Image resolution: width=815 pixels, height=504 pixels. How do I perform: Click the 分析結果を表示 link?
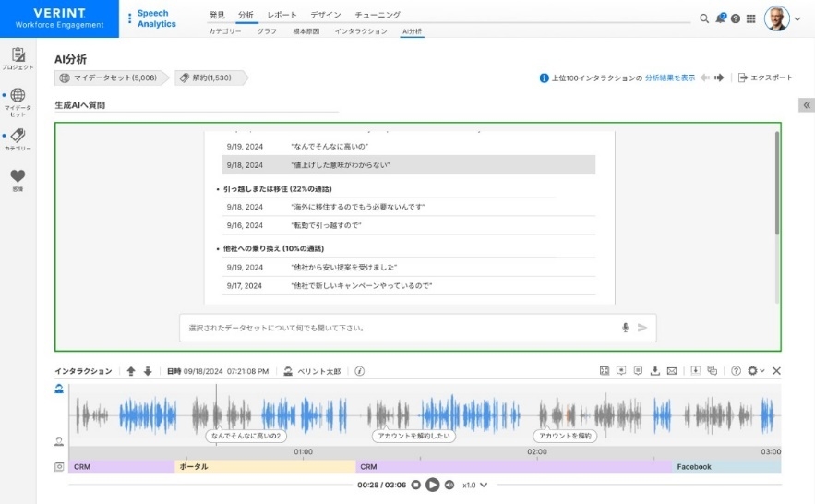(669, 78)
